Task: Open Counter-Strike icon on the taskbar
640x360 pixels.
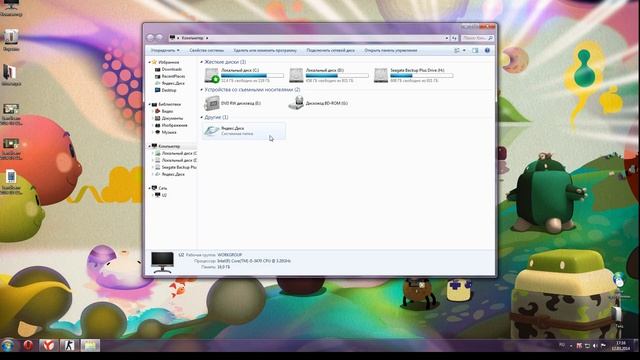Action: click(x=69, y=345)
